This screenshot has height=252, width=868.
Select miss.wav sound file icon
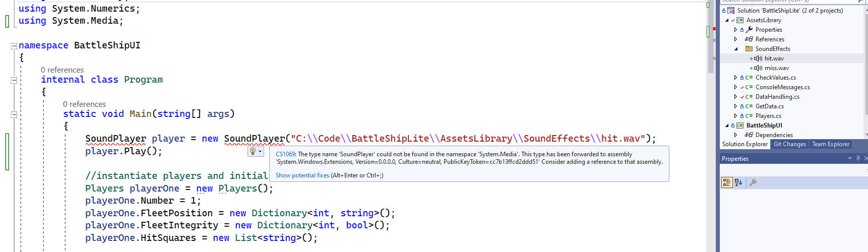pyautogui.click(x=759, y=68)
